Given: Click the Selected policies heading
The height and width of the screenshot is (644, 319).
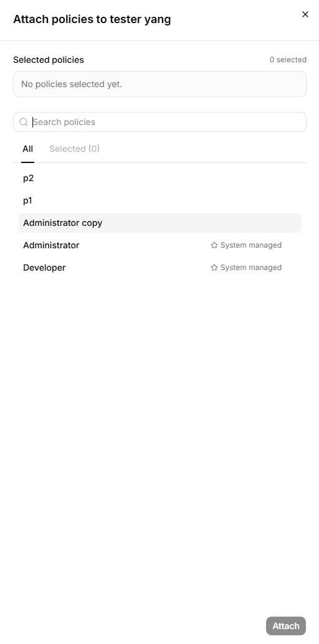Looking at the screenshot, I should click(x=49, y=60).
